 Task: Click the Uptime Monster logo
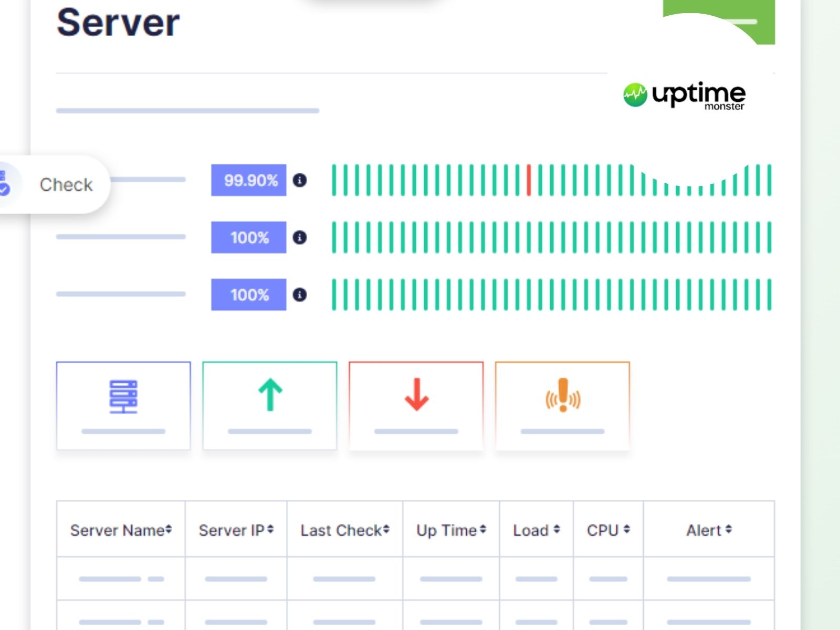tap(684, 96)
